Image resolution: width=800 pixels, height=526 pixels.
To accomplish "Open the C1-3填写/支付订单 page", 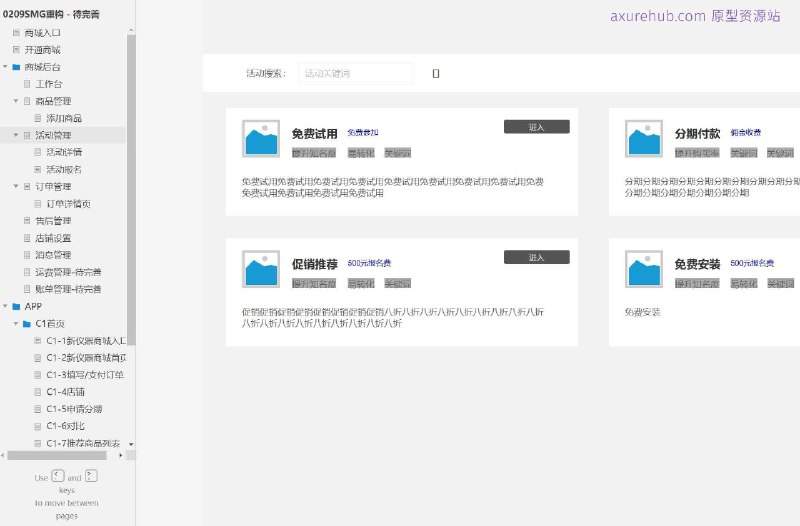I will [85, 375].
